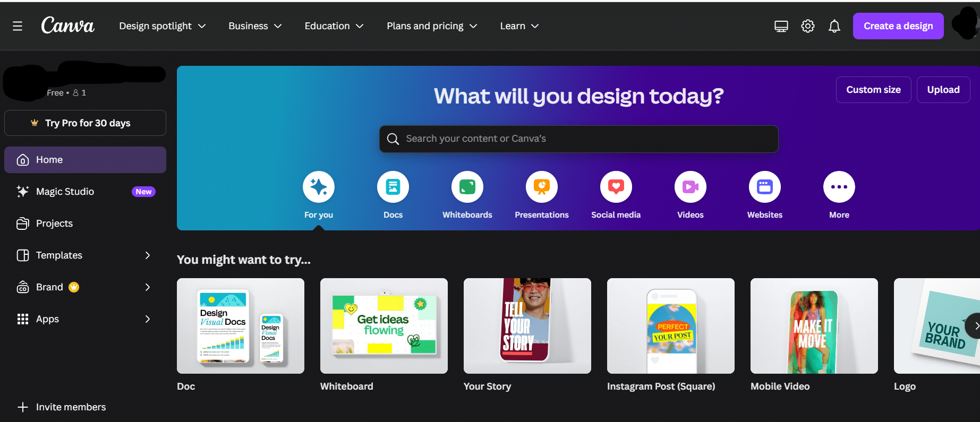
Task: Open the Doc design thumbnail
Action: [x=241, y=326]
